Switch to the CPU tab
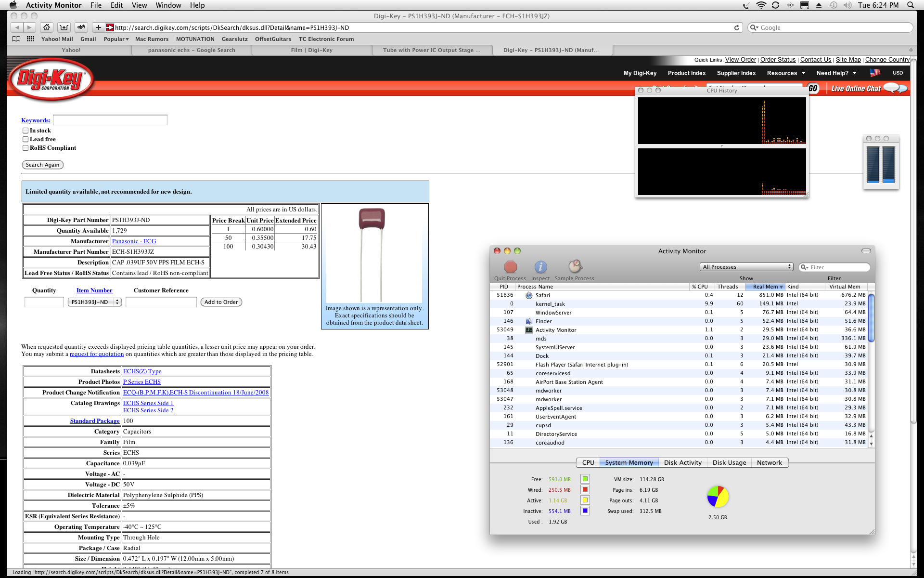 coord(588,462)
